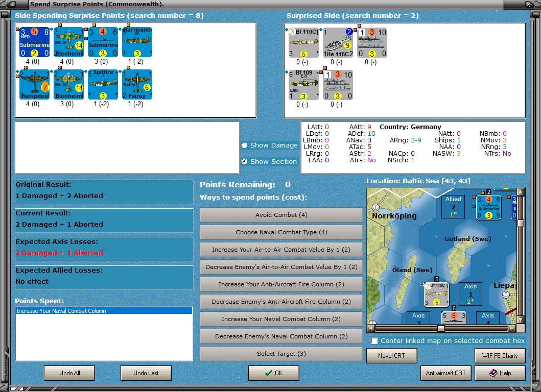The height and width of the screenshot is (392, 541).
Task: Select the Bf 109 Emil fighter counter
Action: (303, 85)
